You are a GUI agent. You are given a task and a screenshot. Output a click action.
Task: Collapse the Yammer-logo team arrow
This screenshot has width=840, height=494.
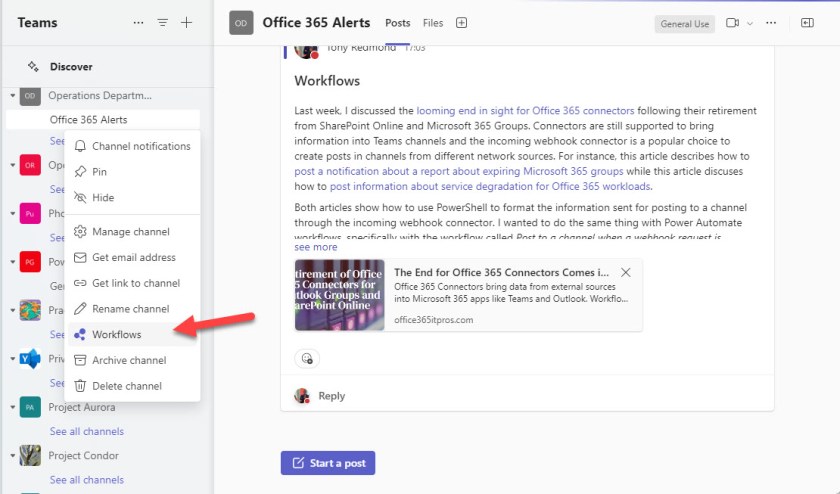click(x=12, y=358)
